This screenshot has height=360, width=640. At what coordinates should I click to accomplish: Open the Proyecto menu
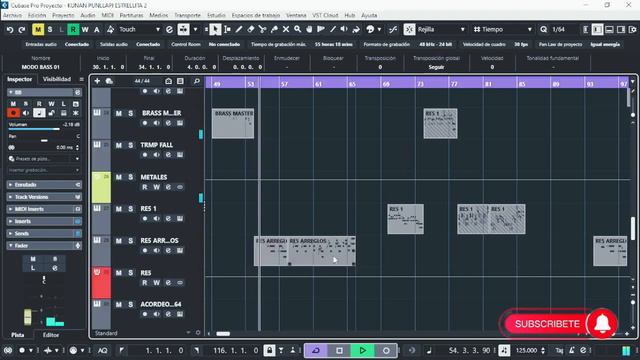coord(63,15)
